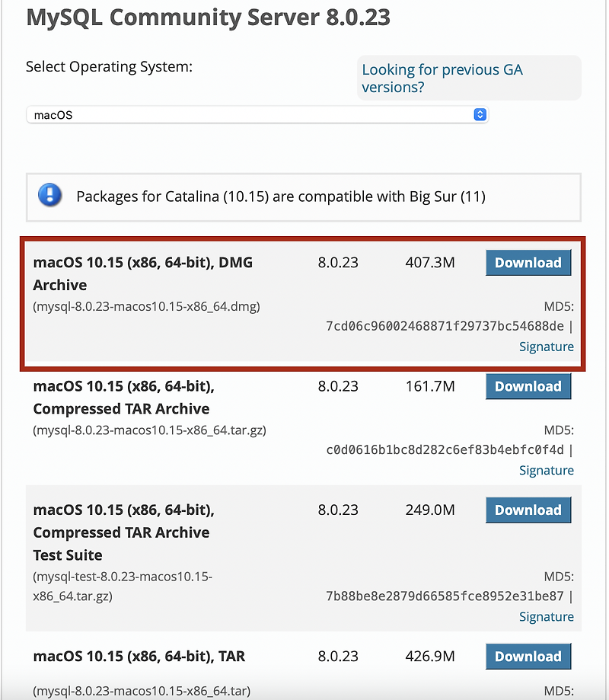Open Signature link for Test Suite archive
Viewport: 609px width, 700px height.
coord(546,616)
